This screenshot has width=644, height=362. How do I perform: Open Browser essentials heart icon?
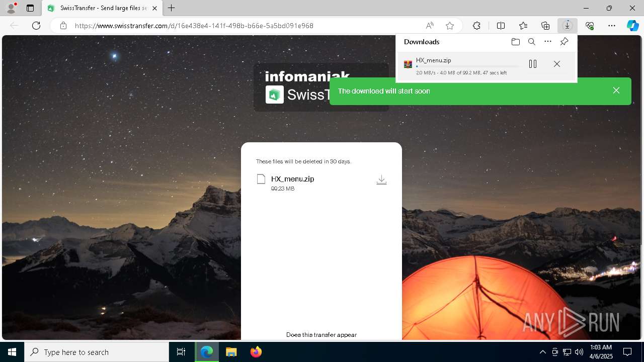click(x=590, y=26)
